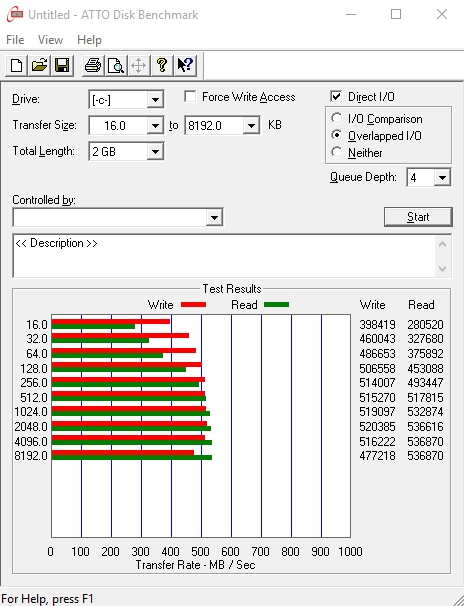Click the Description scrollbar down arrow
The width and height of the screenshot is (464, 606).
(x=443, y=269)
